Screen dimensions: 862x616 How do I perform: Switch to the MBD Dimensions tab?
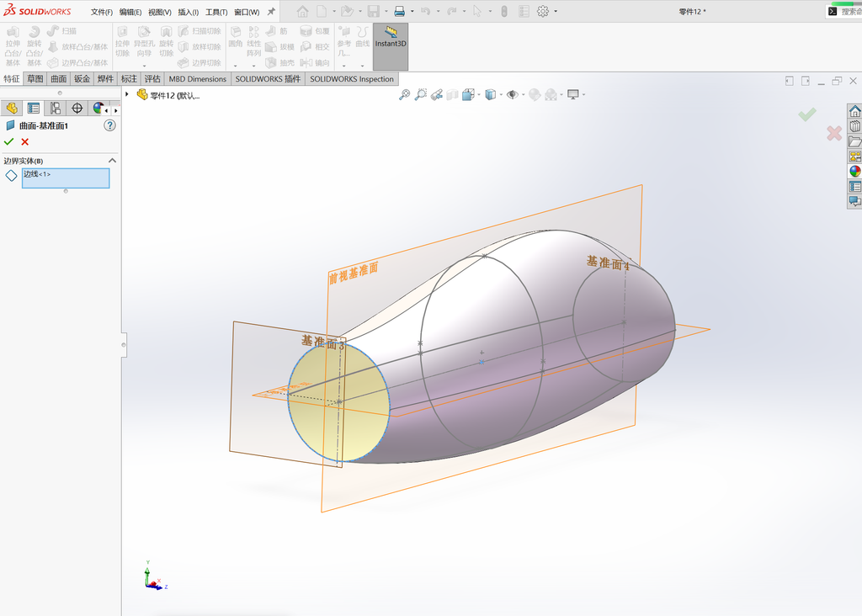click(197, 78)
